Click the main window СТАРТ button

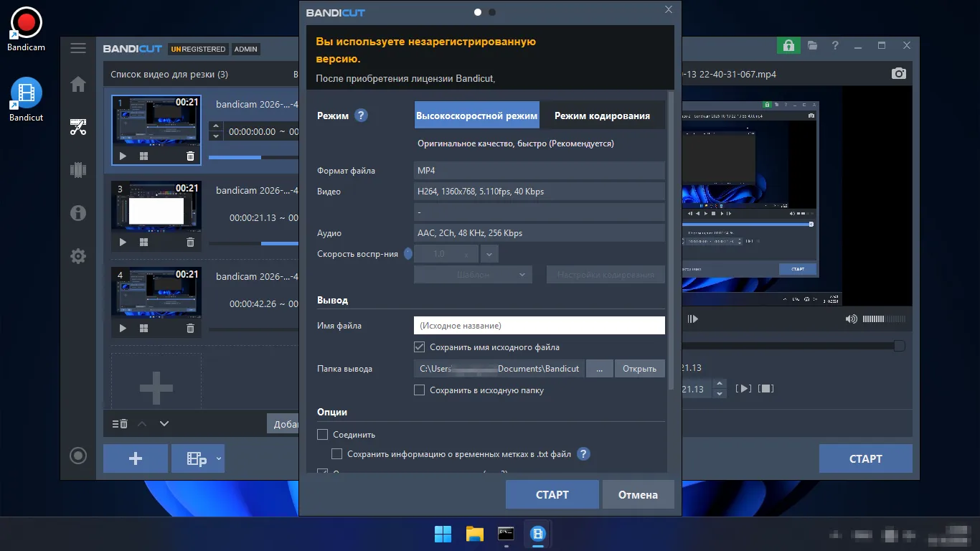[x=866, y=458]
